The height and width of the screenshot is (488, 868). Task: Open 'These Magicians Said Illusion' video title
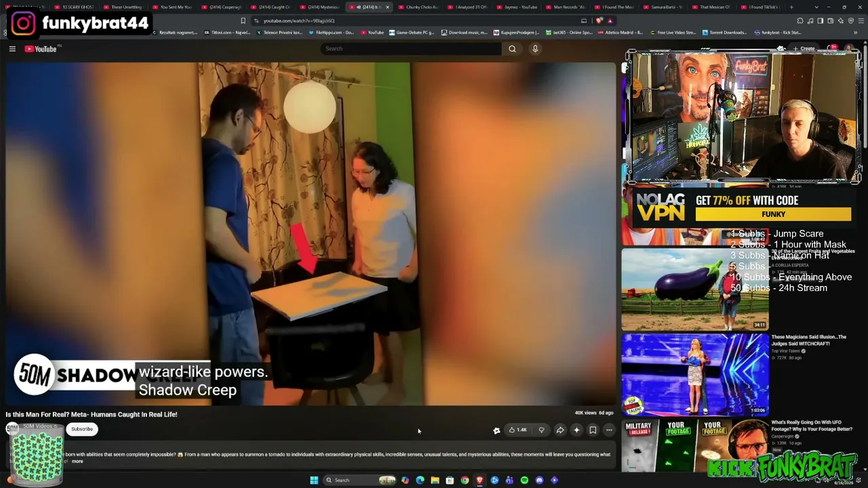[809, 340]
